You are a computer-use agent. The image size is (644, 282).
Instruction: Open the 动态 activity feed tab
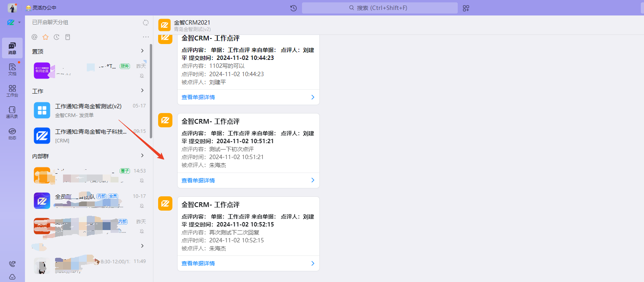pos(12,134)
